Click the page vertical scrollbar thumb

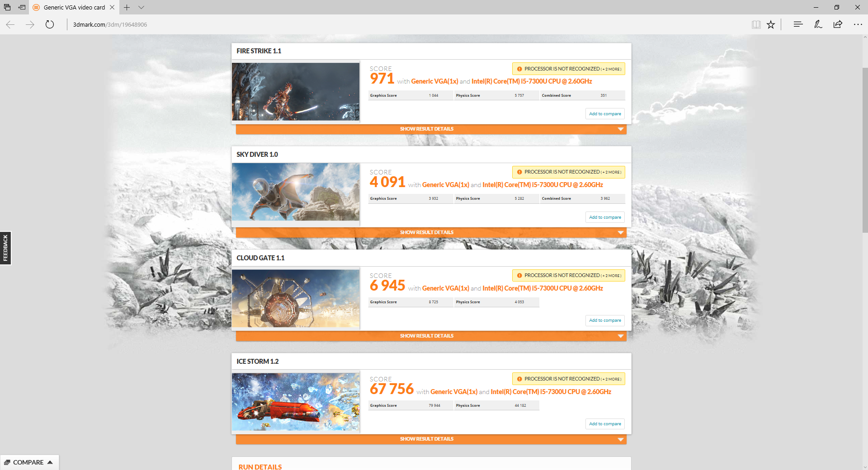[x=865, y=150]
